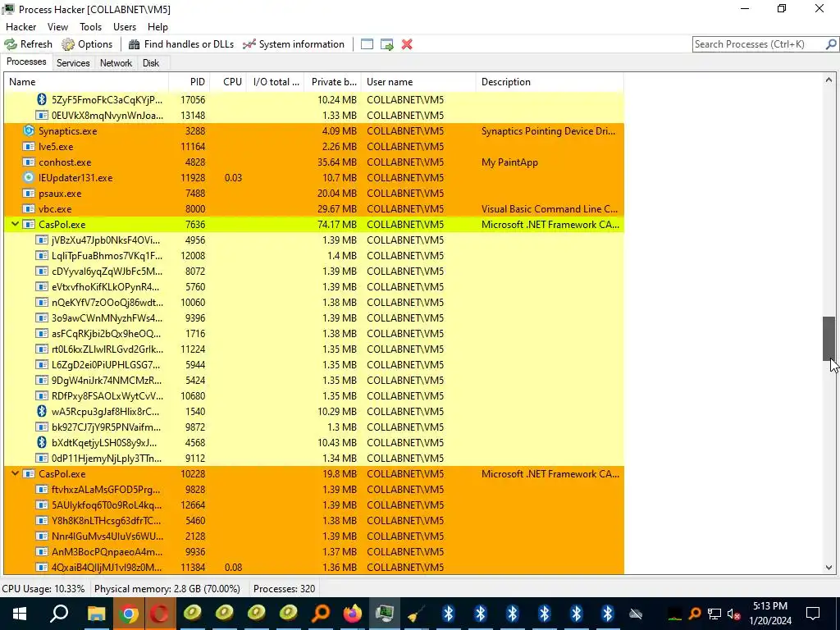Select the ftvhxzALaMsGFOD5Prg process
Screen dimensions: 840x630
(314, 489)
